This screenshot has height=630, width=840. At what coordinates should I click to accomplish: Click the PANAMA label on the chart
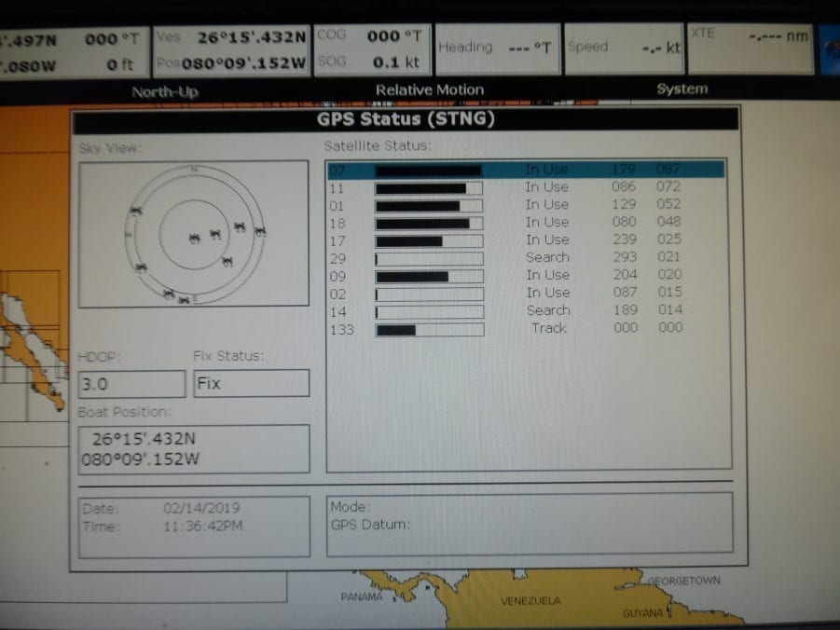(x=362, y=596)
